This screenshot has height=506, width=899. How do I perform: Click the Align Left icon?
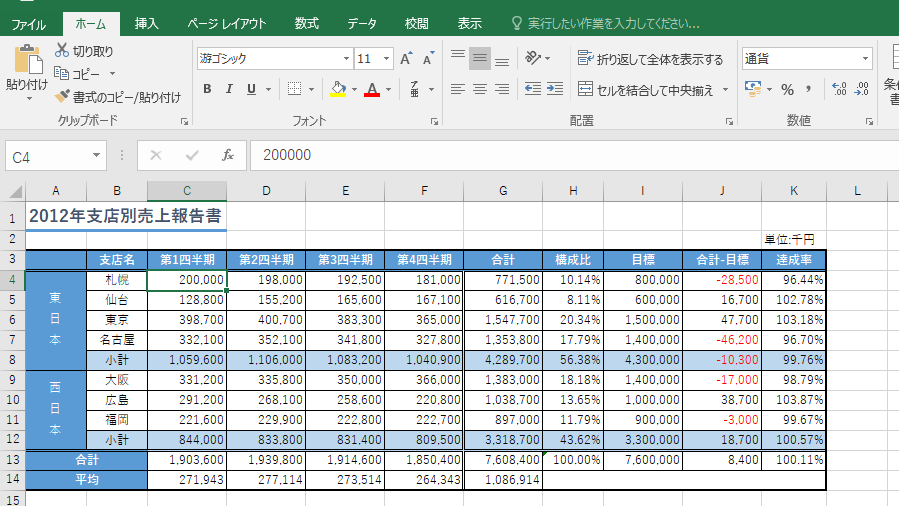click(x=458, y=89)
